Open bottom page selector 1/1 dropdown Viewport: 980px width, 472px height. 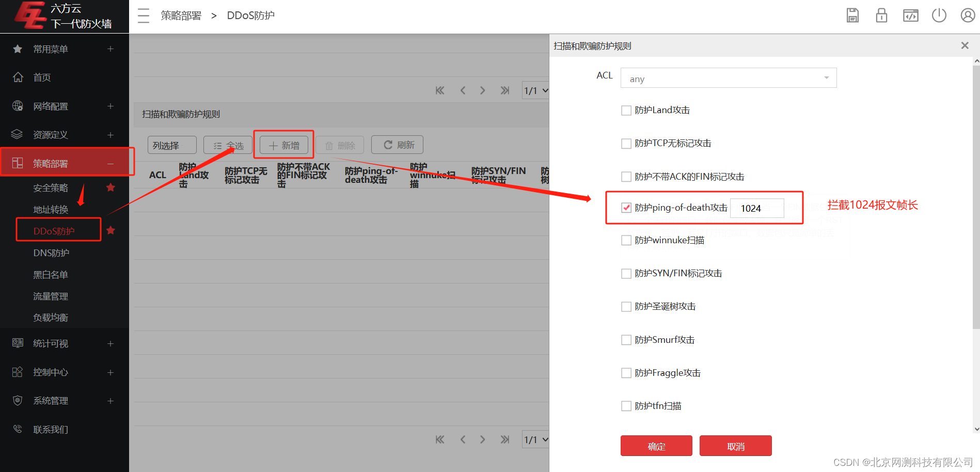(535, 439)
